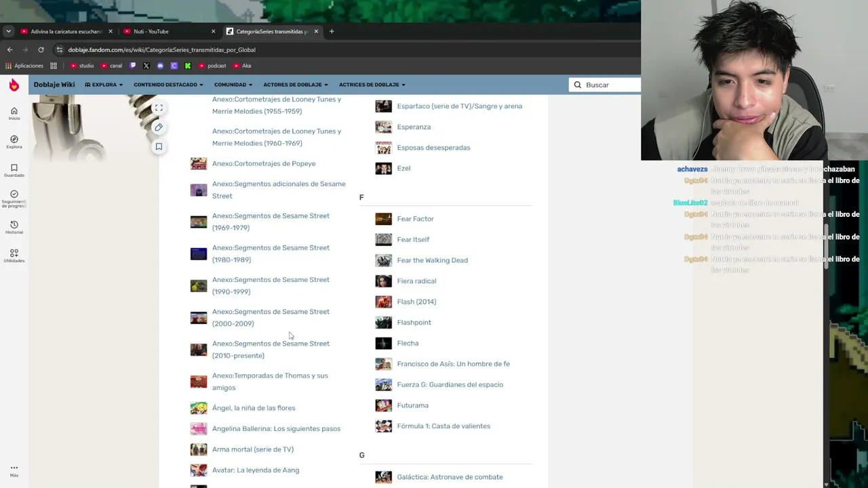
Task: Open the Discord bookmark icon
Action: pos(160,66)
